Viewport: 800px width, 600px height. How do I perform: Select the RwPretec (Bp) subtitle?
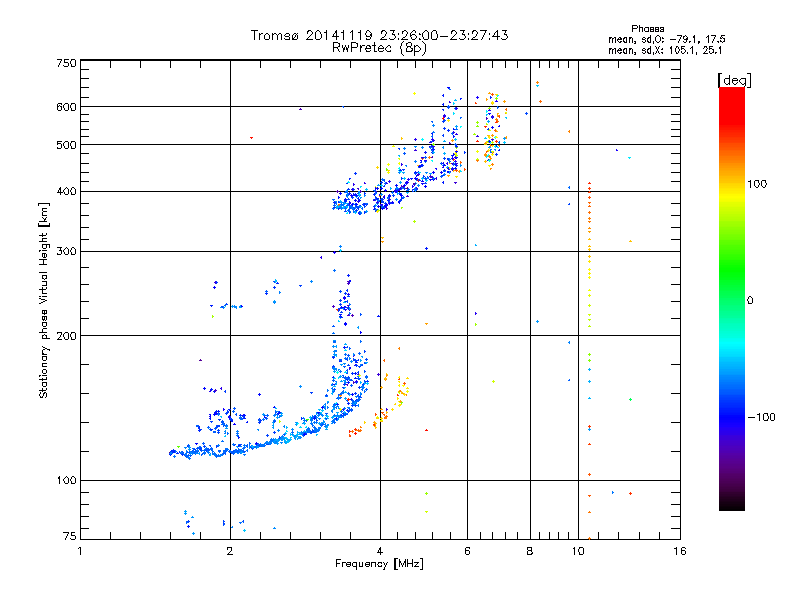pos(379,47)
